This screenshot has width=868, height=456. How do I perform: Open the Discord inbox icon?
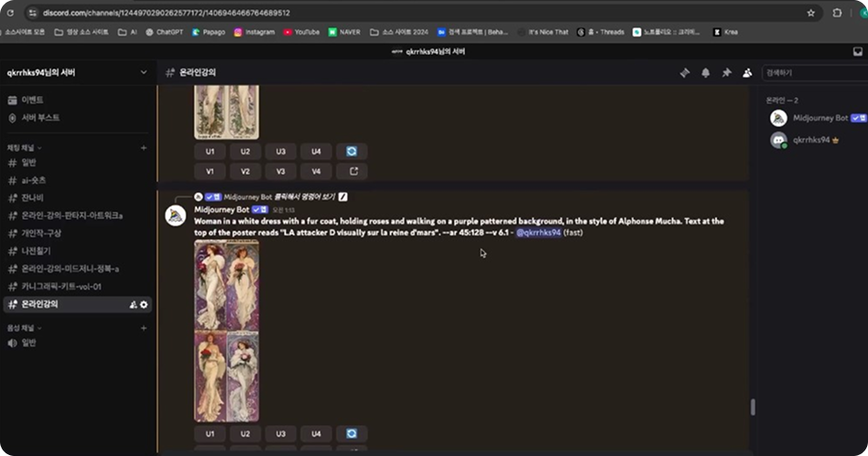pyautogui.click(x=857, y=51)
